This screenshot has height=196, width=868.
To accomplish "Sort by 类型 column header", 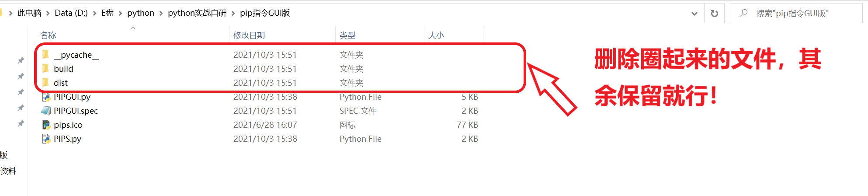I will coord(347,35).
